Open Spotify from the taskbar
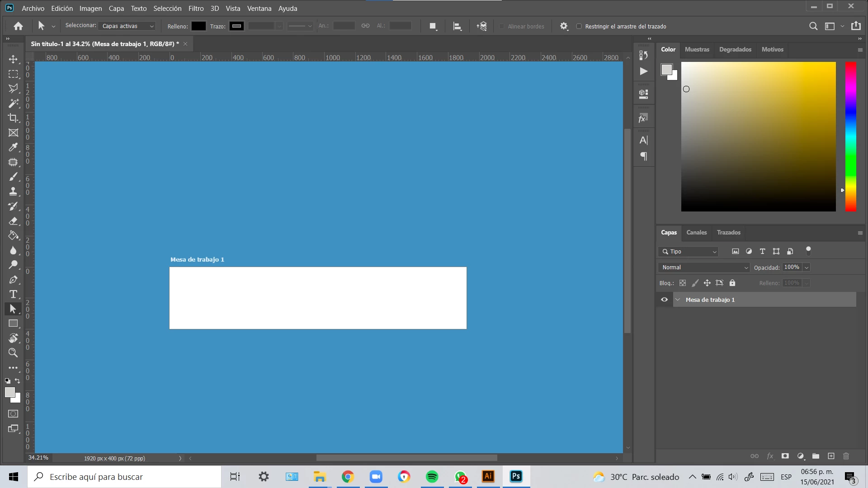Screen dimensions: 868x488 [x=432, y=477]
